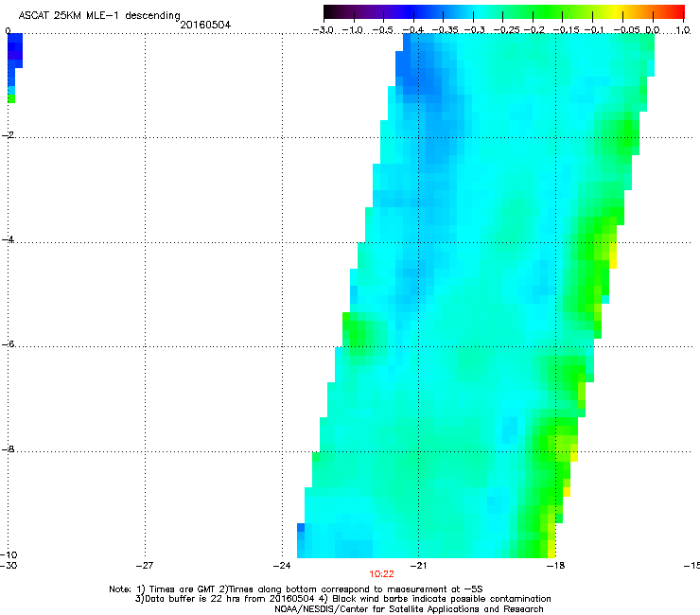Click the yellow segment of the color bar
The height and width of the screenshot is (615, 700).
pos(616,11)
